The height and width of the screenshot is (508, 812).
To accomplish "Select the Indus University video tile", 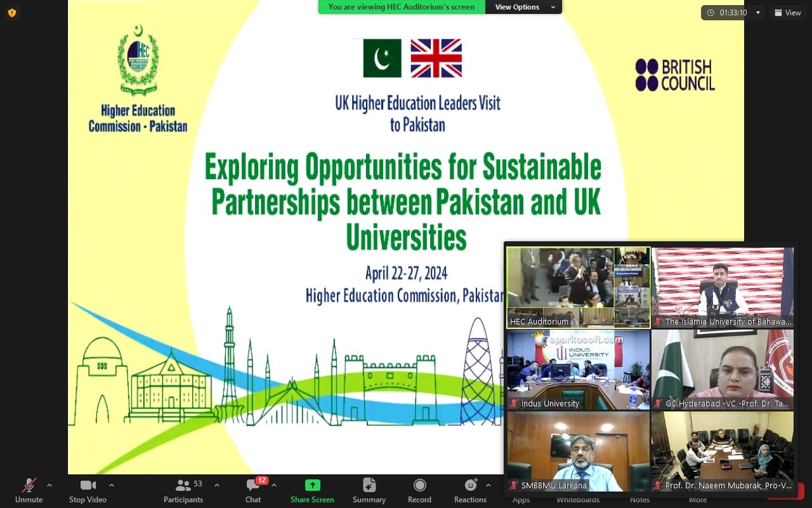I will tap(578, 369).
